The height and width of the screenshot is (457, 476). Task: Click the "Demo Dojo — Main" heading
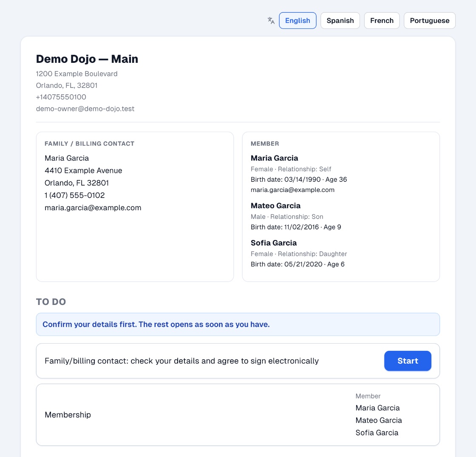(87, 59)
